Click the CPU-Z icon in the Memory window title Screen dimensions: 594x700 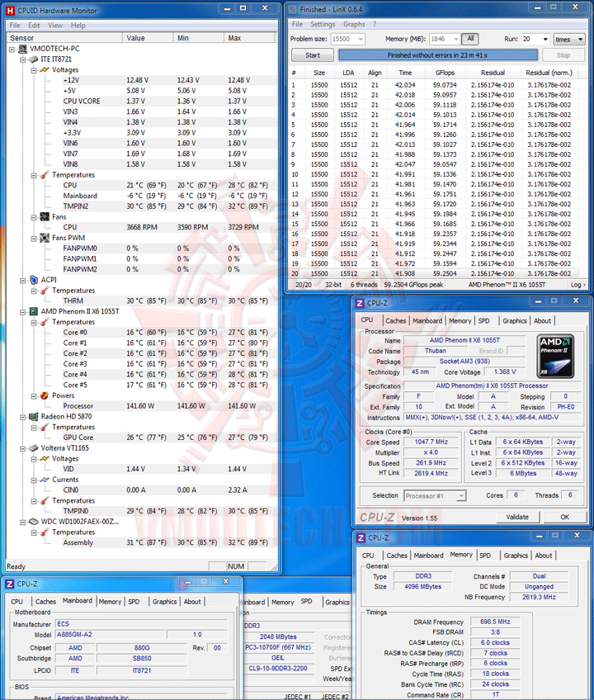click(361, 538)
